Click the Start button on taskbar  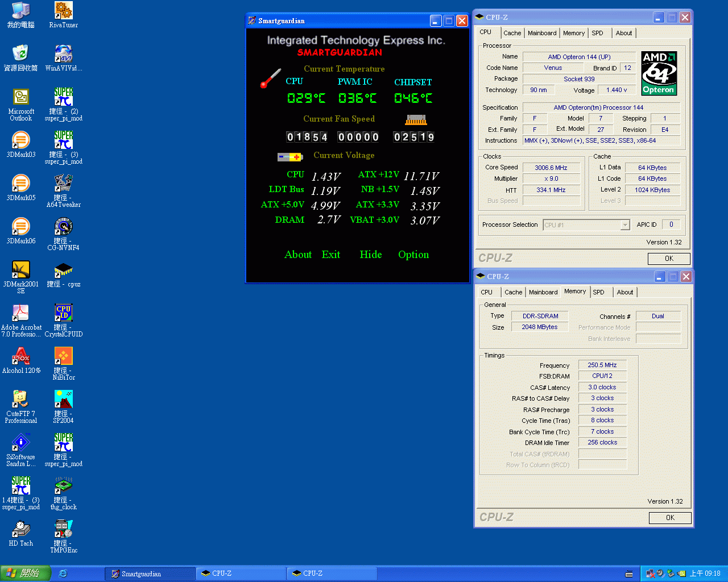pos(26,573)
